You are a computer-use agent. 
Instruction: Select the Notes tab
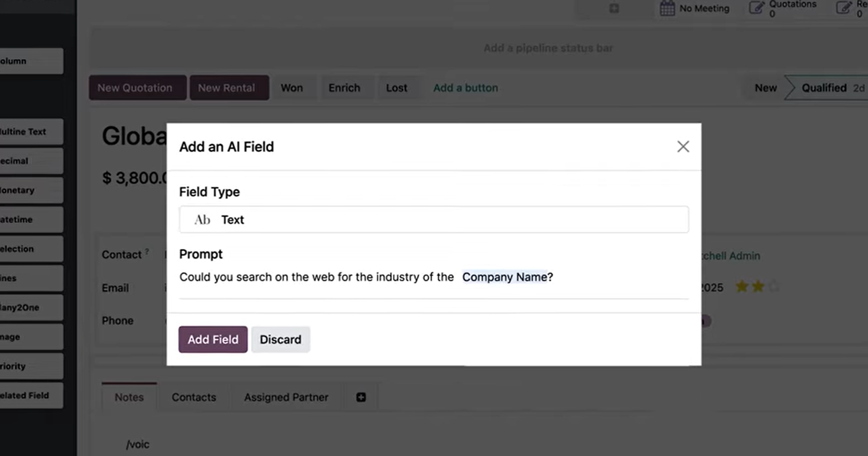pos(129,397)
